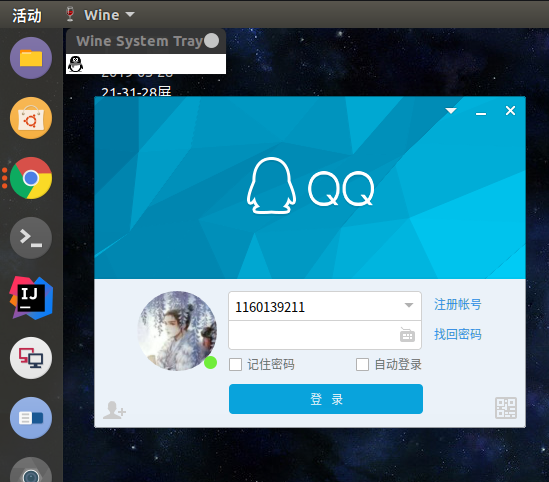Open the 注册帐号 register link
This screenshot has width=549, height=482.
point(458,304)
